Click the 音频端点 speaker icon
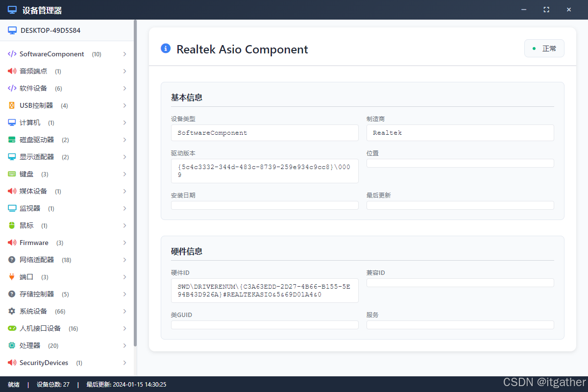 click(12, 71)
